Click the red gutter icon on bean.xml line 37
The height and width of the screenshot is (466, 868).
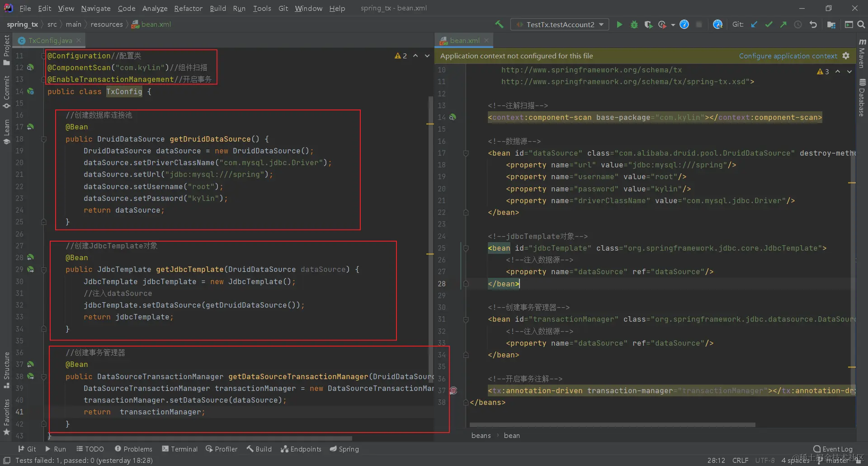(453, 390)
